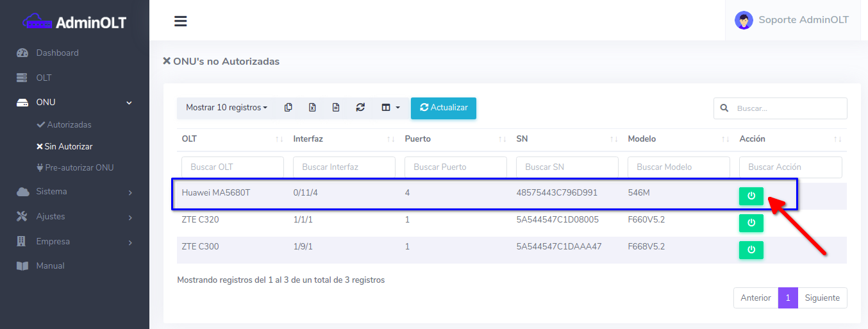Viewport: 868px width, 329px height.
Task: Open the Mostrar 10 registros dropdown
Action: [x=226, y=108]
